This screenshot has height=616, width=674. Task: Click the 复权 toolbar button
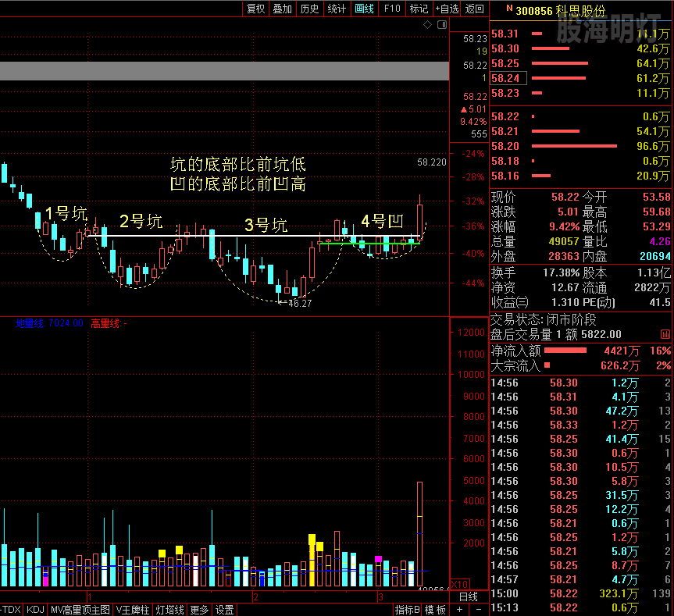coord(255,9)
